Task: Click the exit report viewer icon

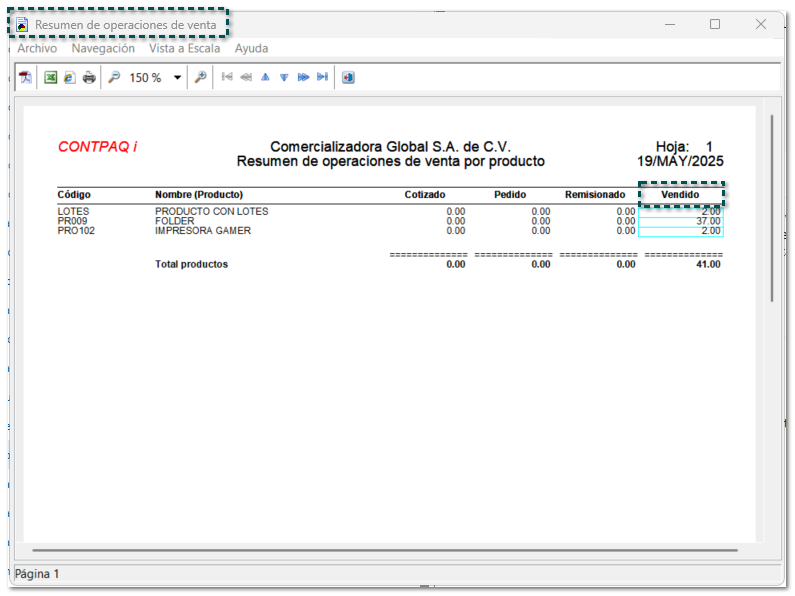Action: (348, 77)
